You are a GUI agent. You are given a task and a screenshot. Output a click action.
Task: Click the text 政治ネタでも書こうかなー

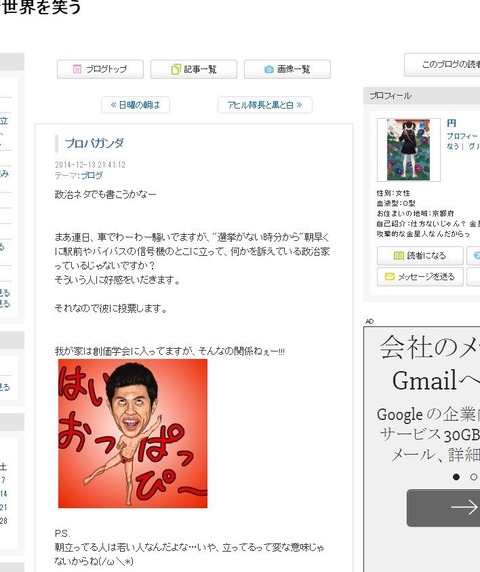tap(105, 194)
